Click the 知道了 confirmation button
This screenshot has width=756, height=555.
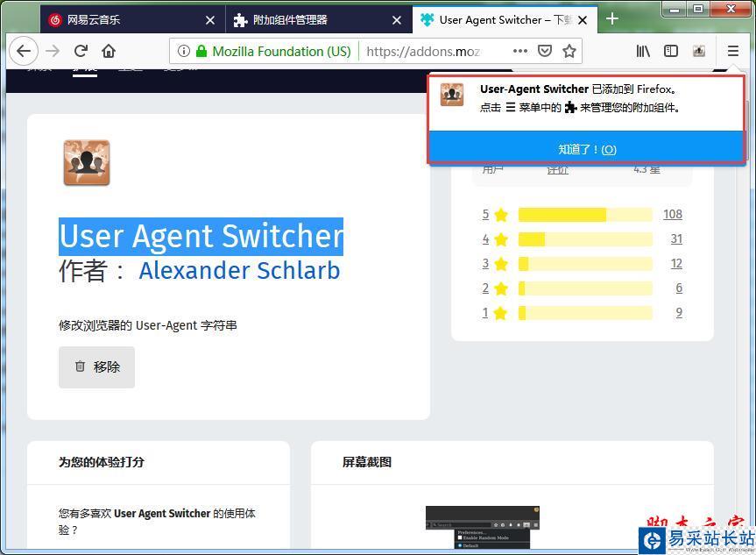tap(587, 149)
